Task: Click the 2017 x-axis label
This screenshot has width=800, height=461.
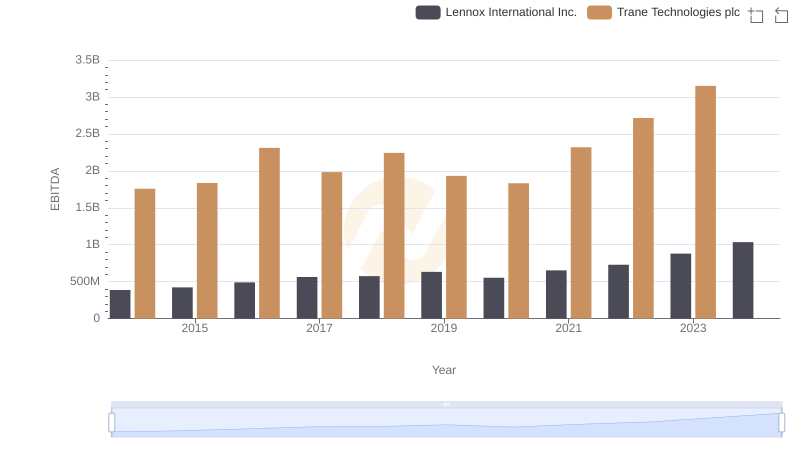Action: tap(319, 328)
